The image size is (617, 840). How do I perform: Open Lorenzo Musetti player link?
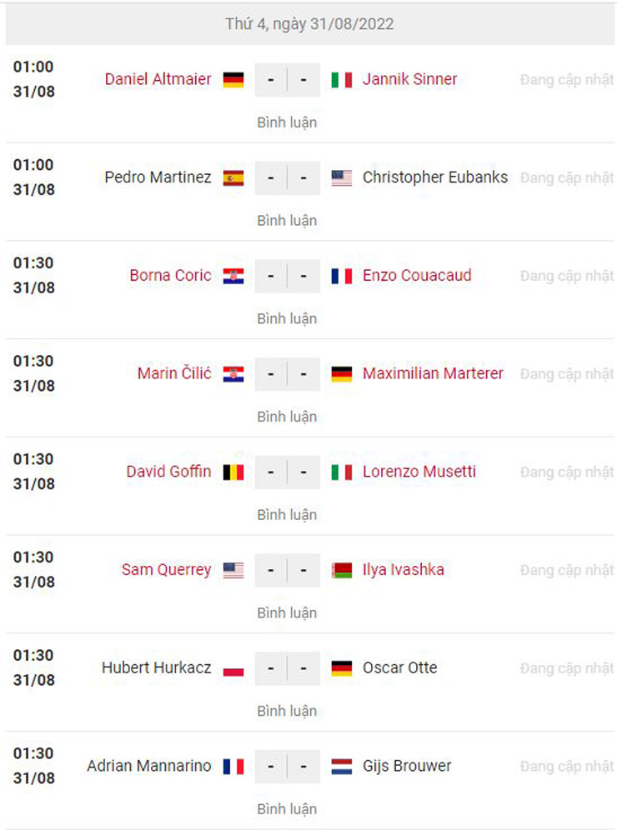[x=419, y=472]
